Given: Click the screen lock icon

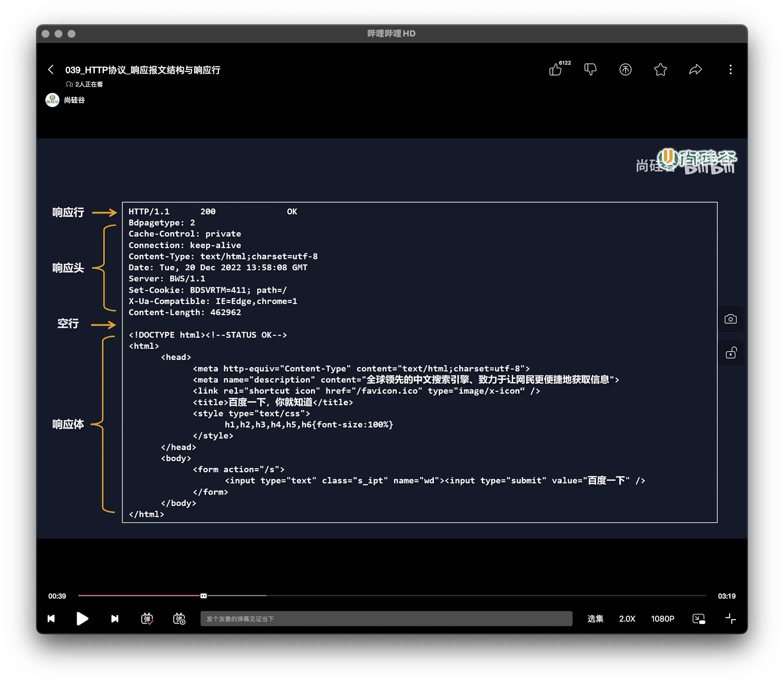Looking at the screenshot, I should (x=731, y=353).
